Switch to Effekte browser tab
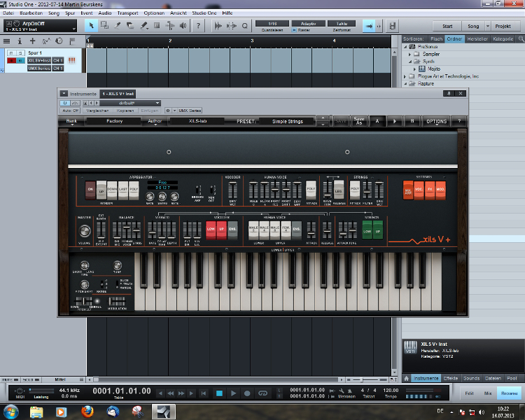 click(450, 379)
